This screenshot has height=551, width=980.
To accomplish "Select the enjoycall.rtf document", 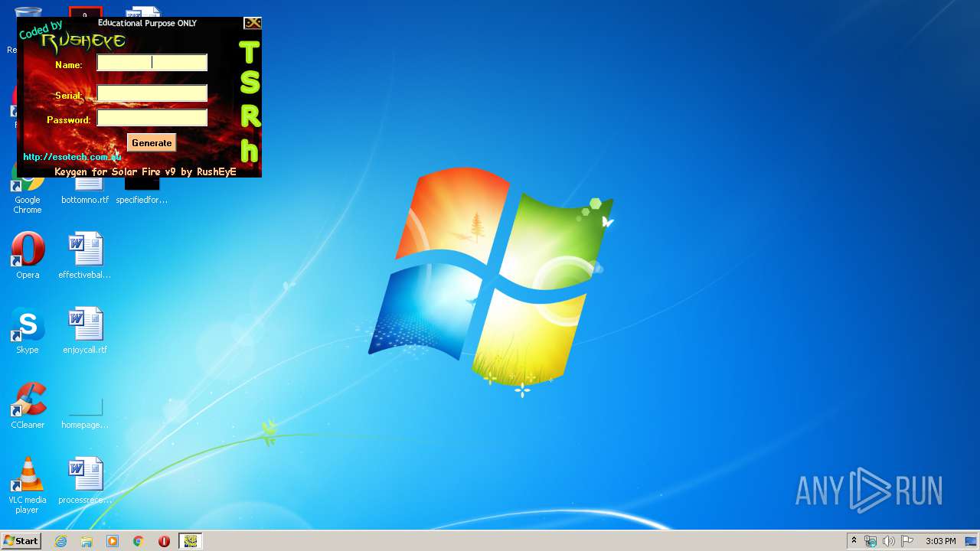I will (85, 331).
